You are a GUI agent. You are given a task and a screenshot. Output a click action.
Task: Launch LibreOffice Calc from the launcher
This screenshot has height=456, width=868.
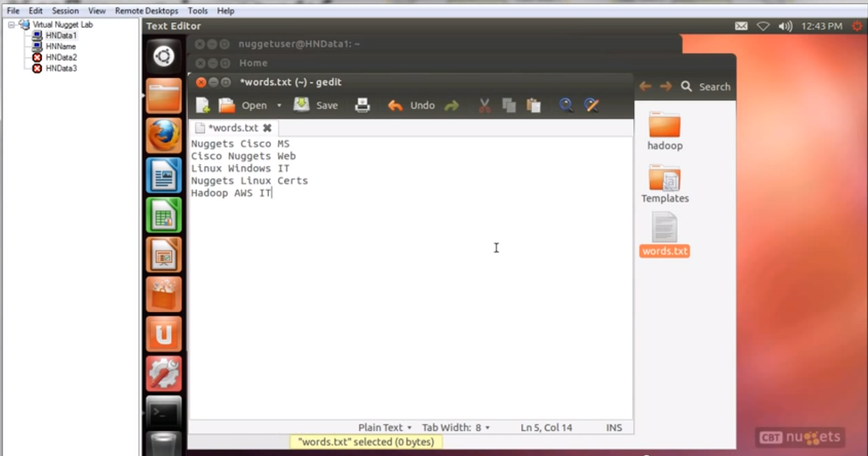(x=163, y=215)
